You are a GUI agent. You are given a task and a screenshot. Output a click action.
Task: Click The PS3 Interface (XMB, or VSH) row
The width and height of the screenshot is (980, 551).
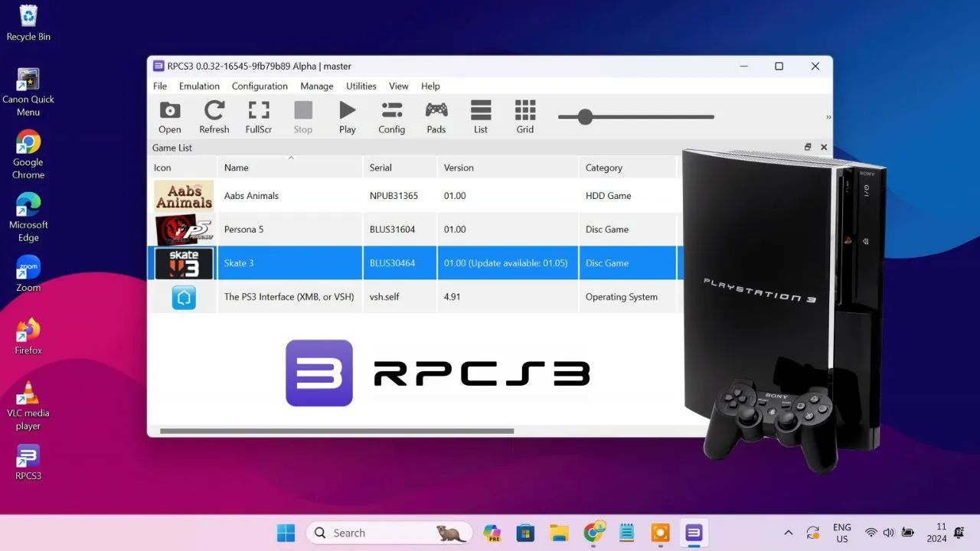(x=413, y=297)
